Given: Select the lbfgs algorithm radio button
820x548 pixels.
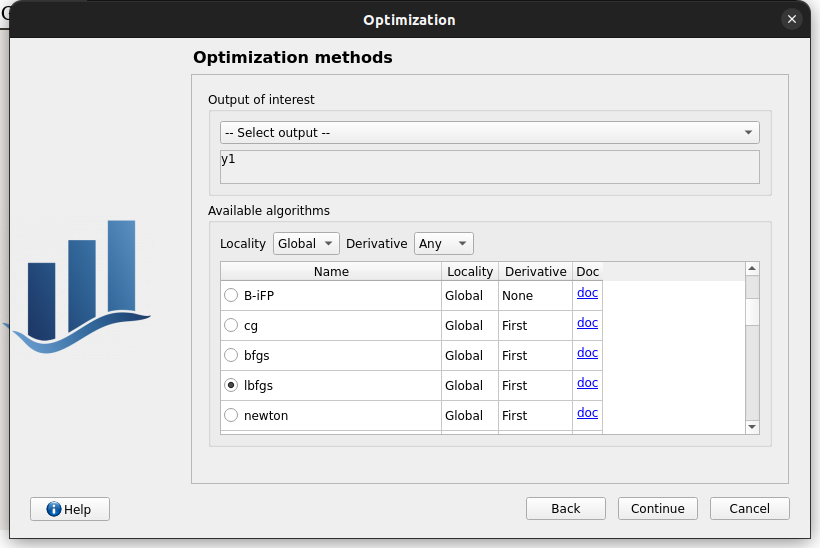Looking at the screenshot, I should pyautogui.click(x=231, y=386).
